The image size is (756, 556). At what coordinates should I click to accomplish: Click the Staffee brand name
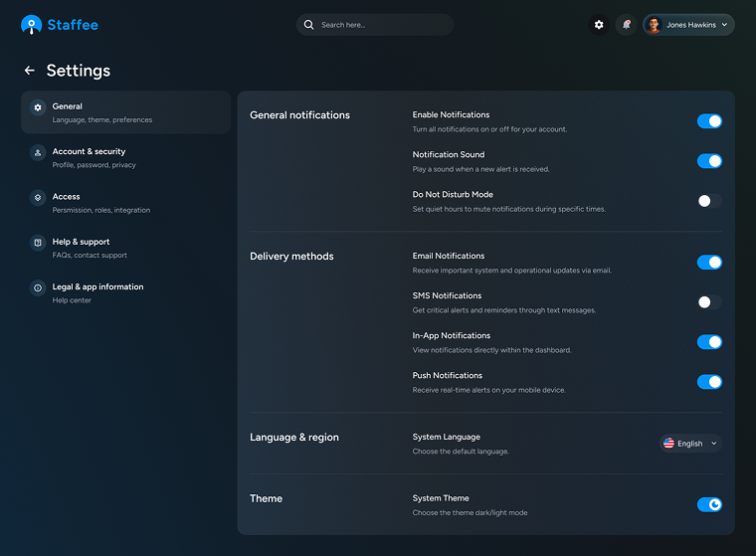[x=73, y=25]
